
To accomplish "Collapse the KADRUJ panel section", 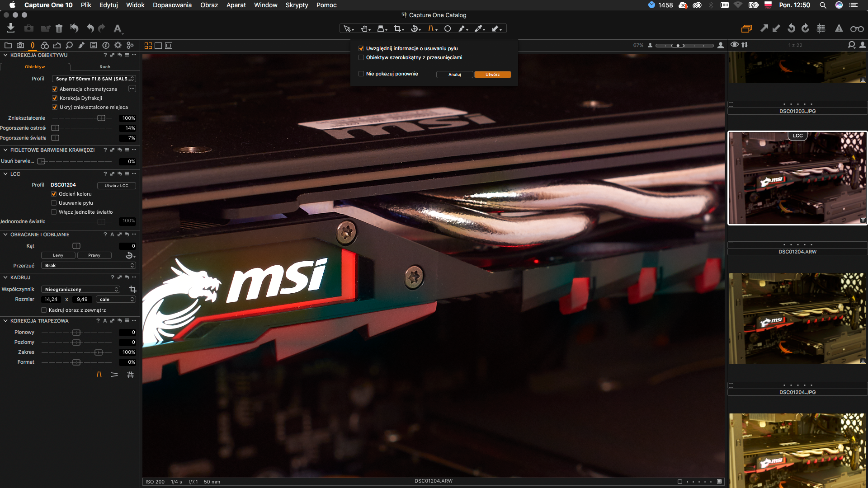I will (x=5, y=277).
